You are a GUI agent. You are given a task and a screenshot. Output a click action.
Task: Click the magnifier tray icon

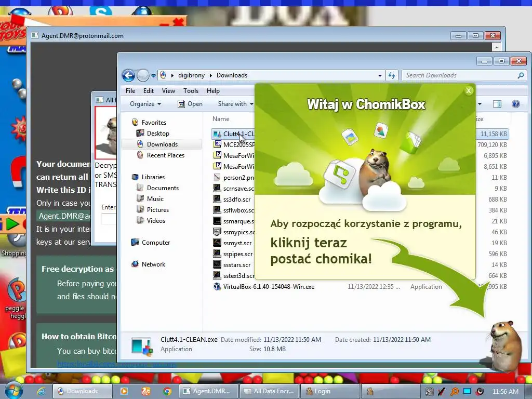(454, 391)
